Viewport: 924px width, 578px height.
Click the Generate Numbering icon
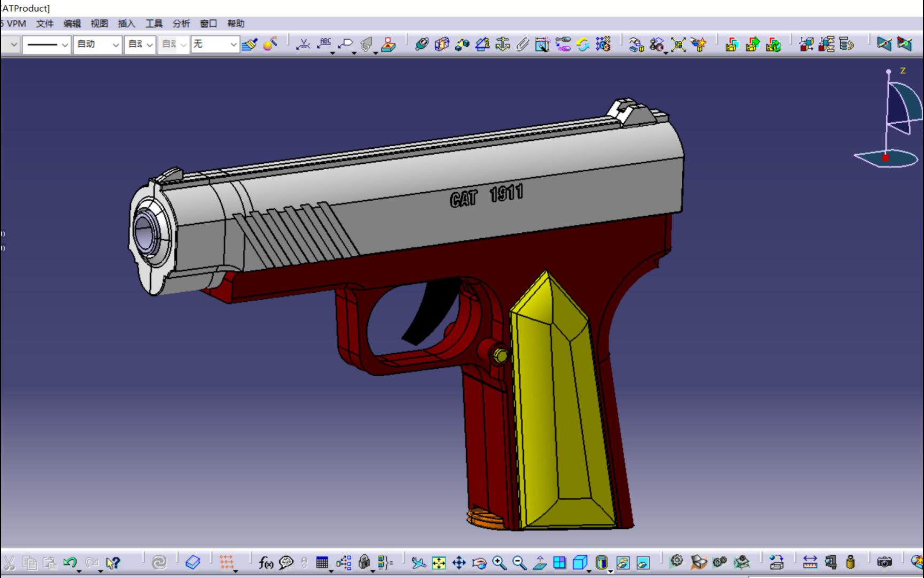point(827,44)
